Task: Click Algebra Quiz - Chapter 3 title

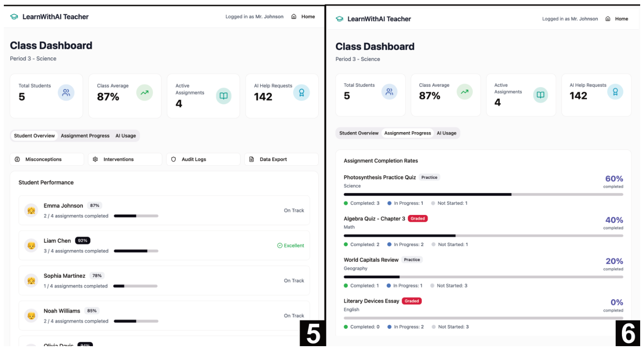Action: tap(374, 218)
